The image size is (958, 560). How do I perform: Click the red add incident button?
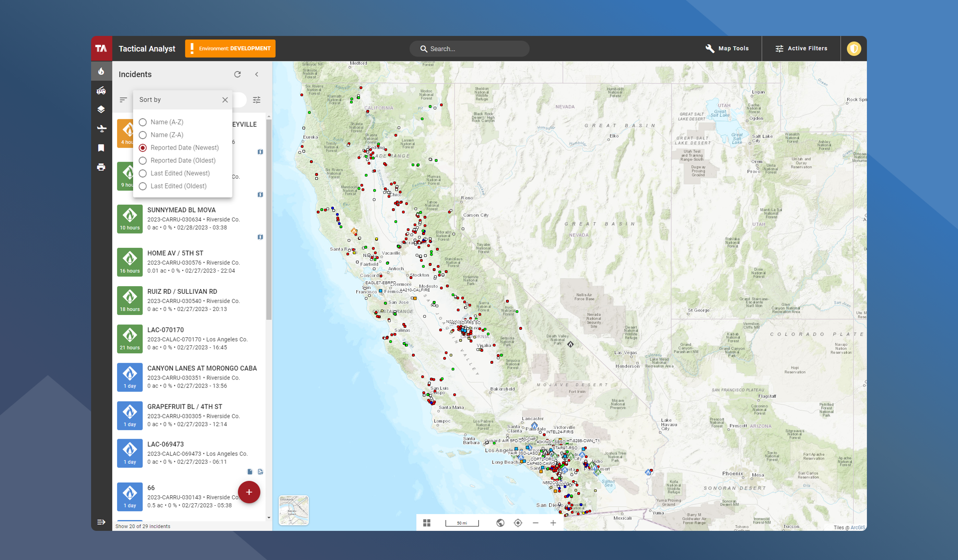coord(249,492)
